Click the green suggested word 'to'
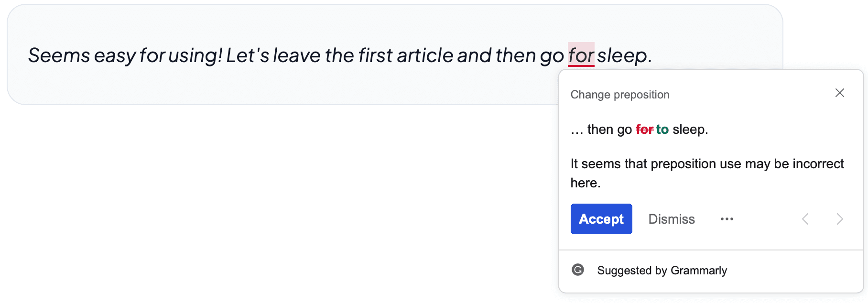The image size is (868, 304). tap(662, 129)
